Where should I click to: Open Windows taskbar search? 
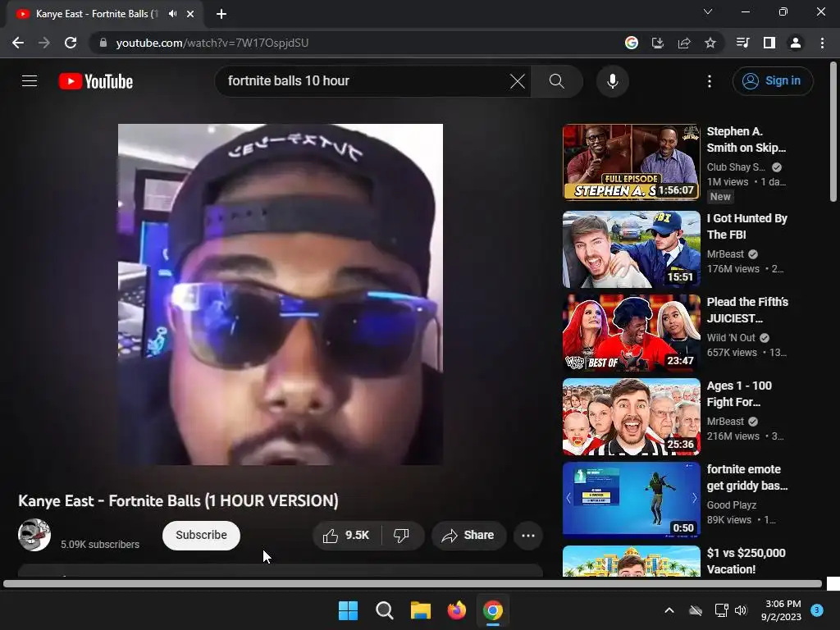[385, 610]
